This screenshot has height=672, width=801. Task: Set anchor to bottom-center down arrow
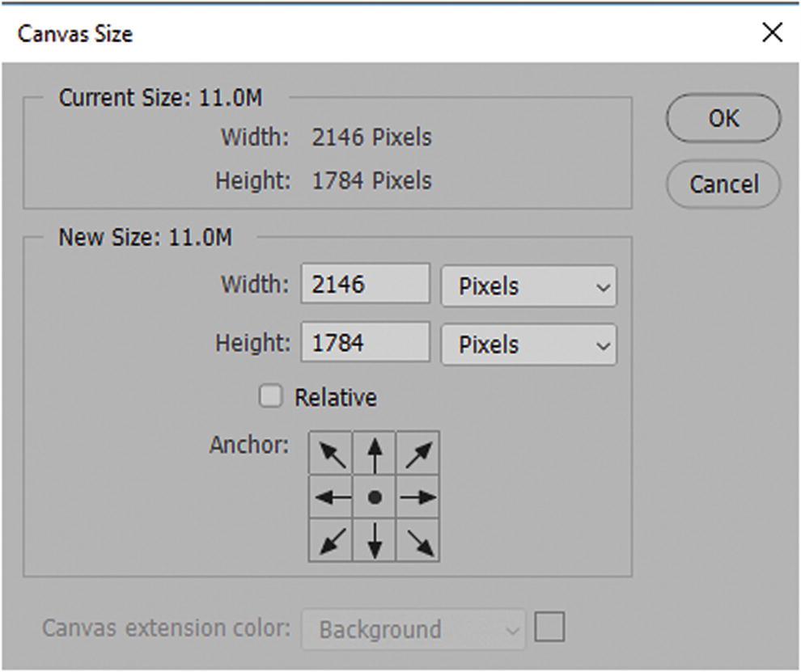pos(375,540)
